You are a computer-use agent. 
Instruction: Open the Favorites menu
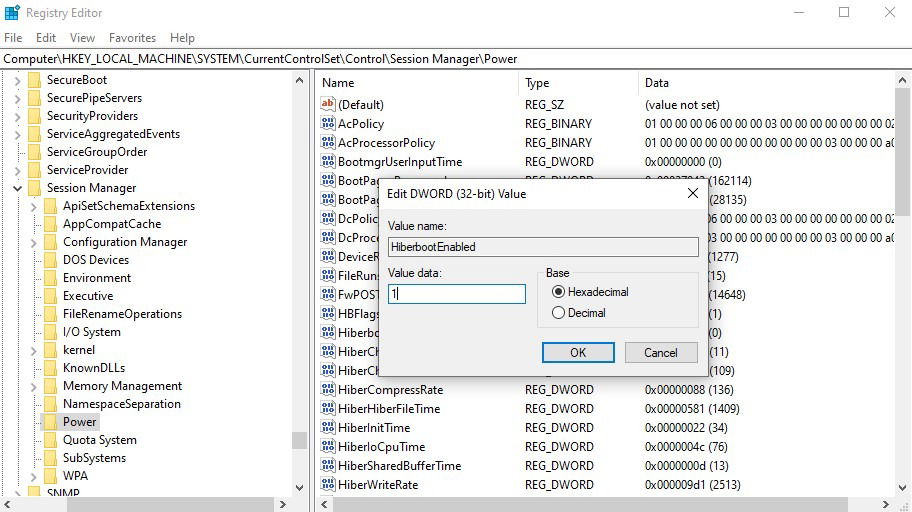click(x=132, y=38)
